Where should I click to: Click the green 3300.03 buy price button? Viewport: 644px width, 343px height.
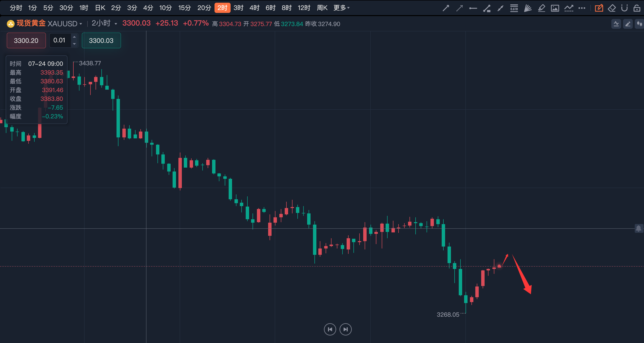point(101,40)
